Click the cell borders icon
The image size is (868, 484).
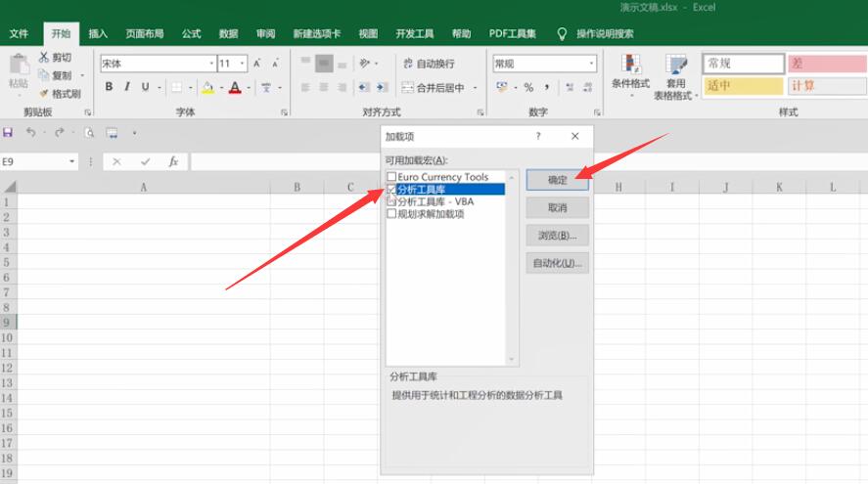(x=176, y=87)
